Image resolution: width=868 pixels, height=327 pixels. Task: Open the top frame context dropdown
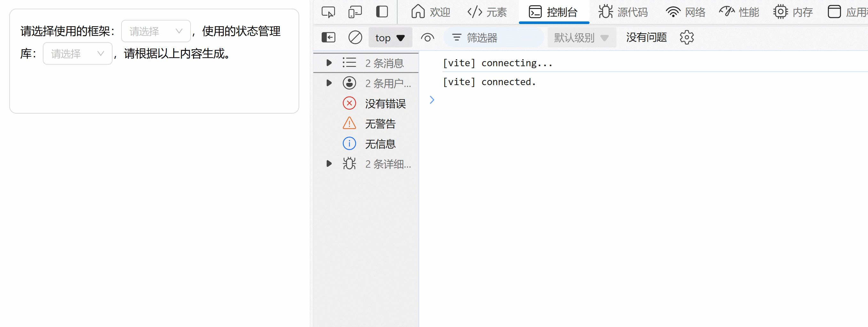coord(390,37)
